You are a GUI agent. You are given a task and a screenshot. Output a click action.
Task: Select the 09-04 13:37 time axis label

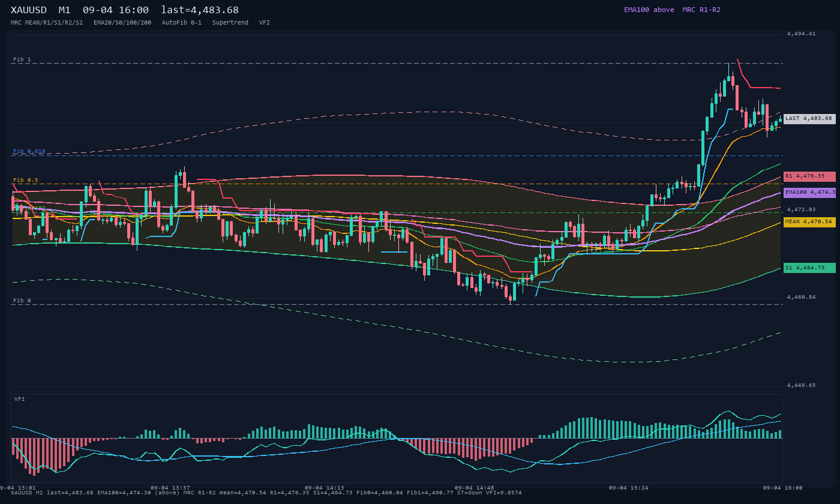pyautogui.click(x=170, y=488)
